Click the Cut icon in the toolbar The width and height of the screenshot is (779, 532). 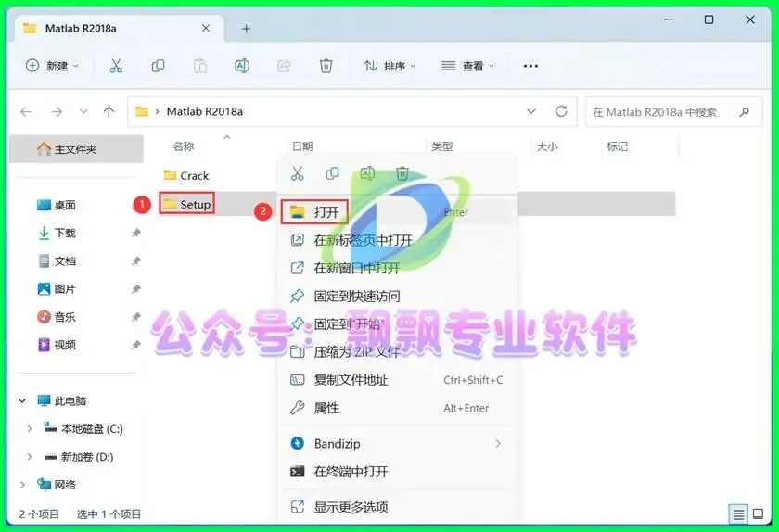tap(116, 66)
